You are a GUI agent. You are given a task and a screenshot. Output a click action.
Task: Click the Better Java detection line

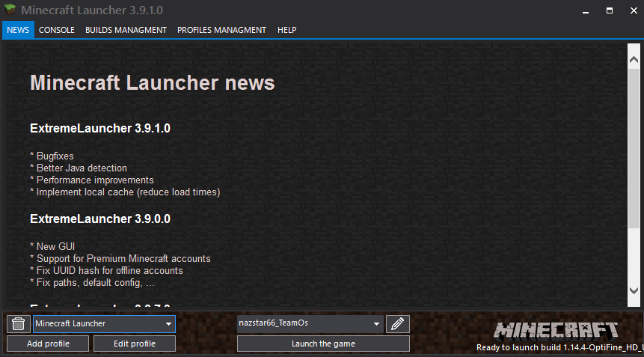[79, 168]
